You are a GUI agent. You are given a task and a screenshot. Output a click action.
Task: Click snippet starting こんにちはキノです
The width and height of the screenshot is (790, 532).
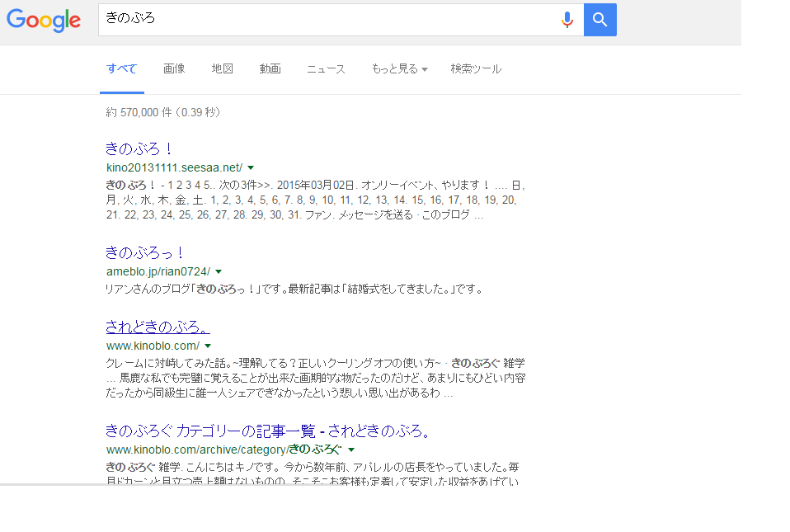pos(313,473)
